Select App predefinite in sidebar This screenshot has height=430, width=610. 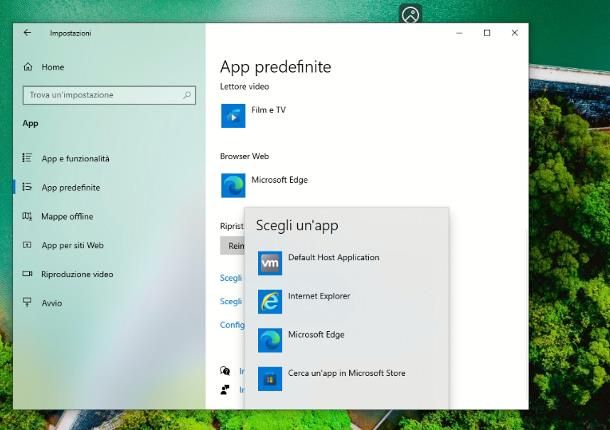click(x=71, y=187)
